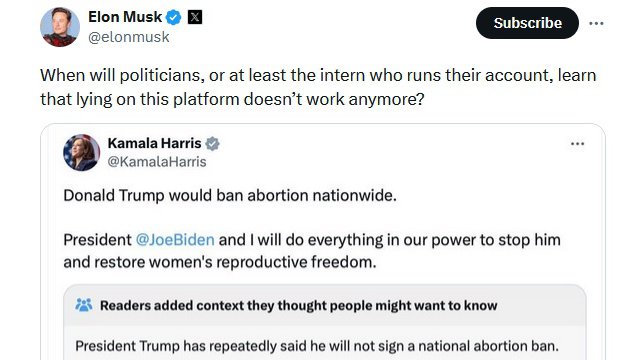640x360 pixels.
Task: Click Elon Musk's post text about politicians
Action: point(318,87)
